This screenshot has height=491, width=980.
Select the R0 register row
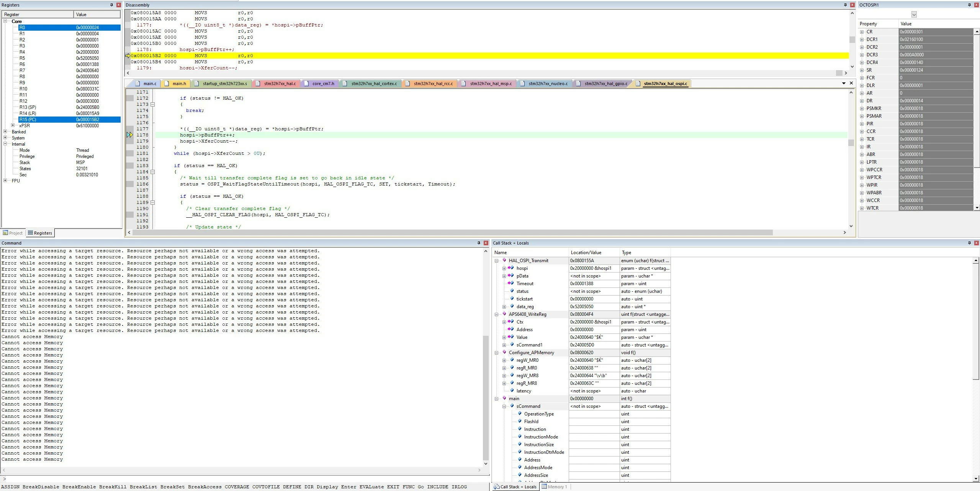pos(69,28)
